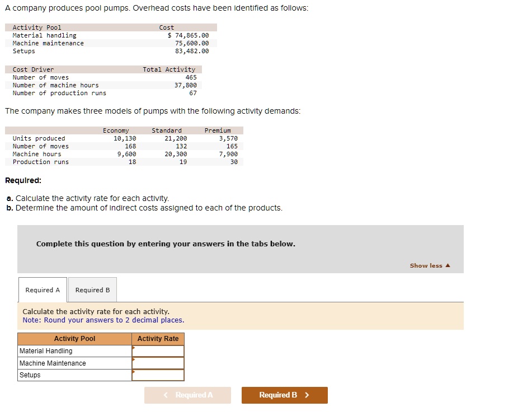Select the Required A tab

[42, 289]
